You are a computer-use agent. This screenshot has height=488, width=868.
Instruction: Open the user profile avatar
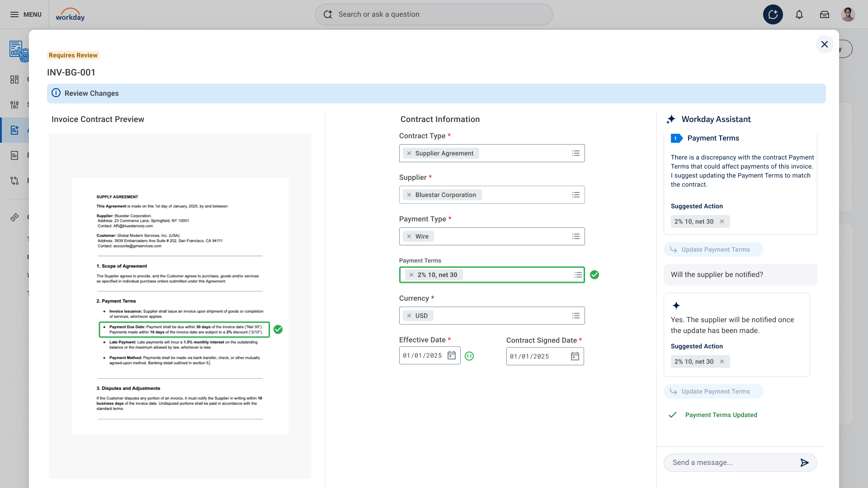[848, 14]
